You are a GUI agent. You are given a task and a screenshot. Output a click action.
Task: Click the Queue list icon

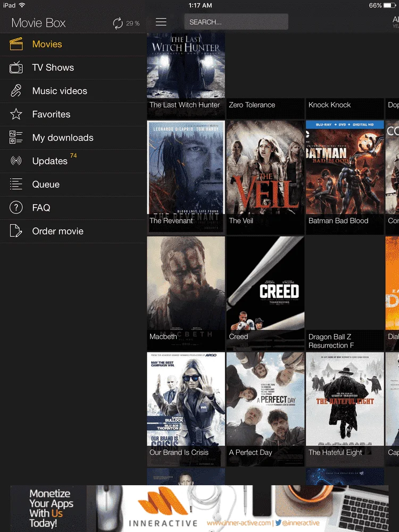pyautogui.click(x=16, y=184)
